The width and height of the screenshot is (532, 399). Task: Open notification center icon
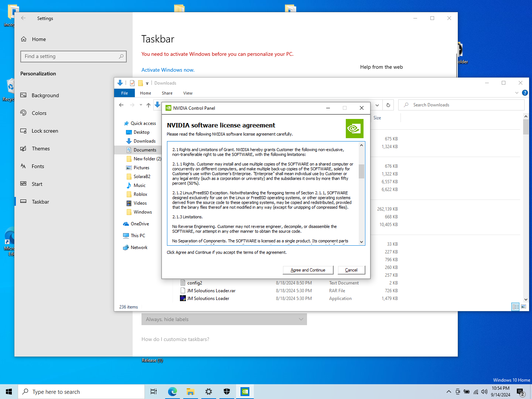click(521, 392)
